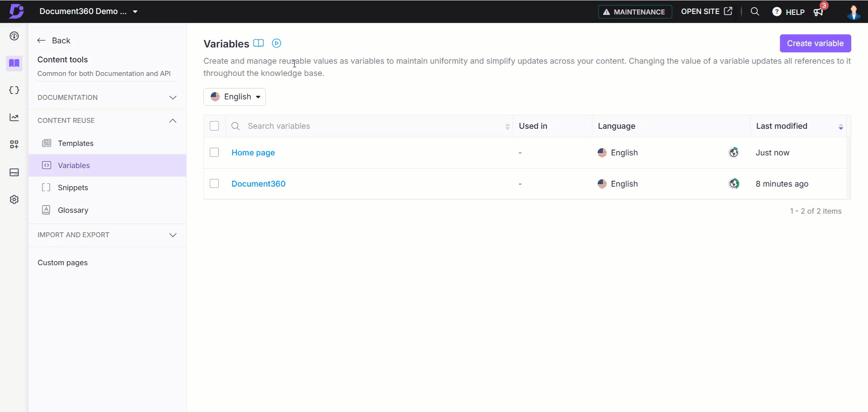This screenshot has width=868, height=412.
Task: Open the announcements megaphone icon
Action: [x=819, y=12]
